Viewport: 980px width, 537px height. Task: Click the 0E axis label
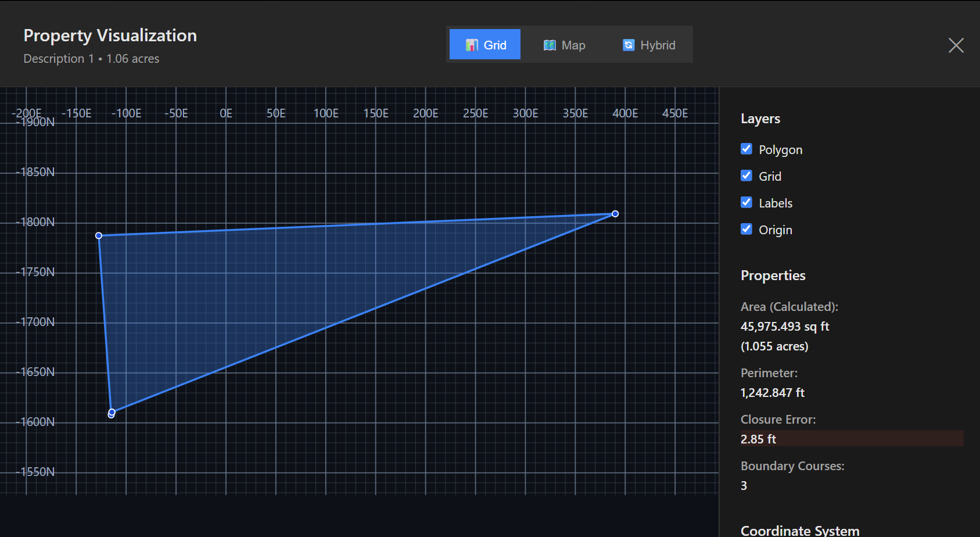(226, 113)
